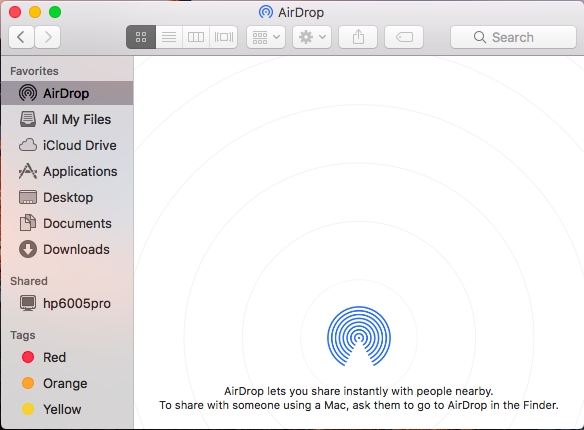Click the Applications icon in sidebar
This screenshot has height=430, width=584.
[x=28, y=171]
